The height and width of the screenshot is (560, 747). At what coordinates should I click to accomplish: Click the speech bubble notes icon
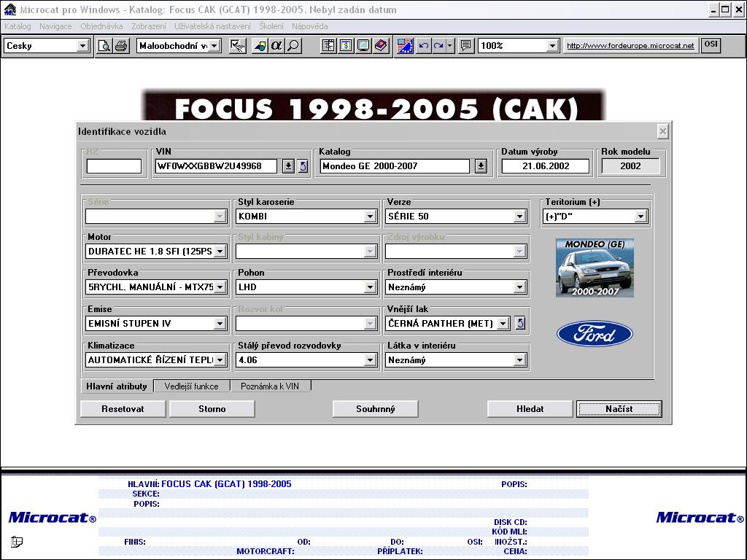click(466, 46)
